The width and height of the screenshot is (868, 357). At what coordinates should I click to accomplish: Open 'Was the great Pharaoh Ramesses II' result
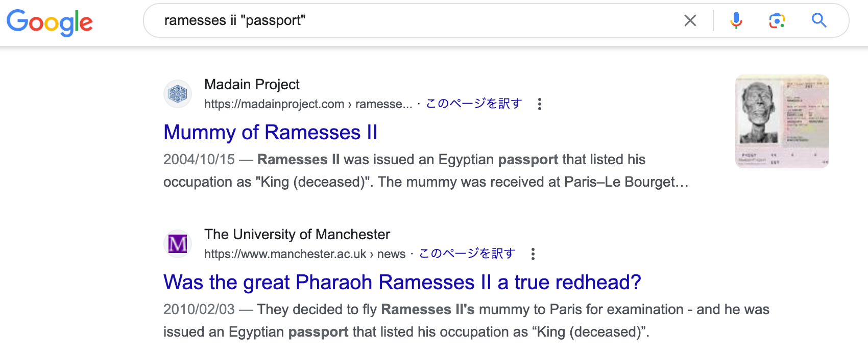[402, 283]
